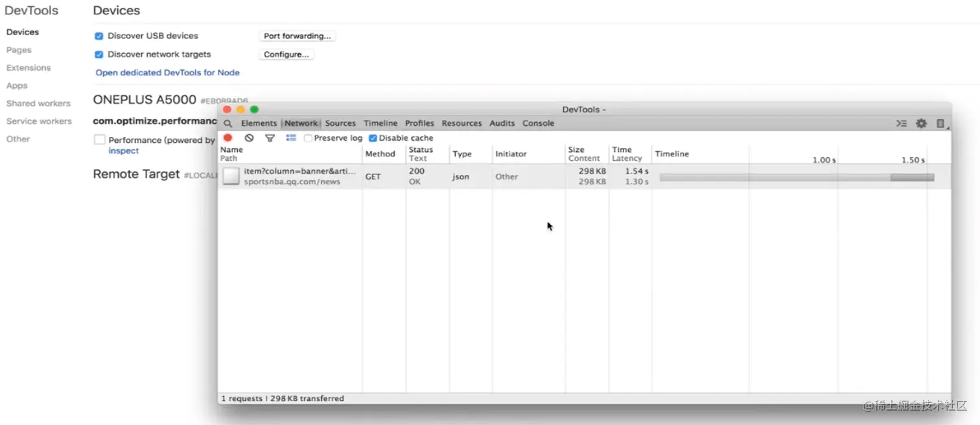Switch to the Profiles tab
The height and width of the screenshot is (425, 980).
(419, 123)
